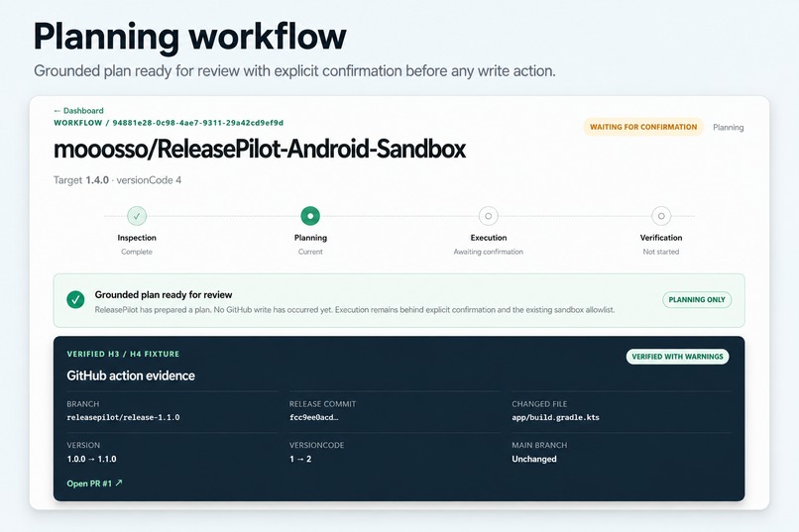
Task: Click the Inspection step label
Action: [137, 238]
